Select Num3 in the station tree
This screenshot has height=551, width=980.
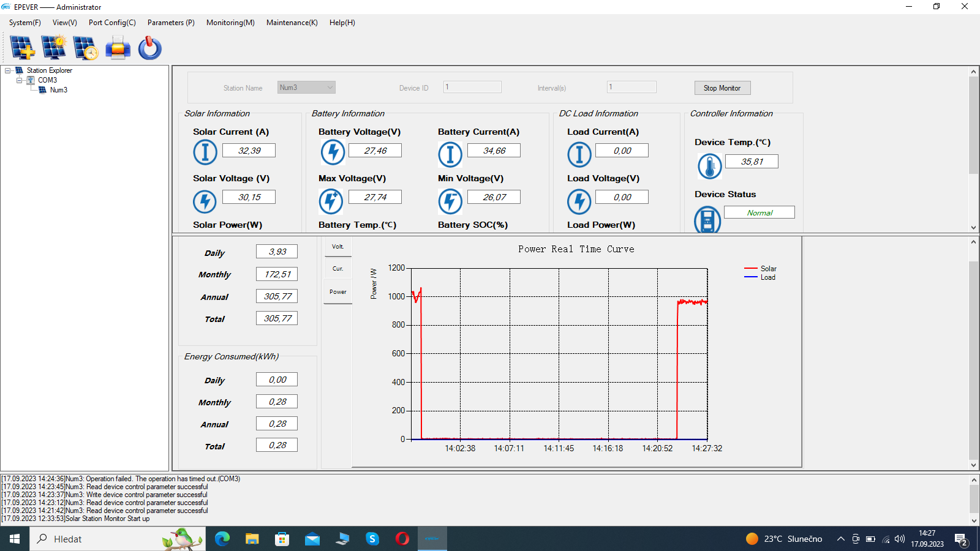point(59,90)
